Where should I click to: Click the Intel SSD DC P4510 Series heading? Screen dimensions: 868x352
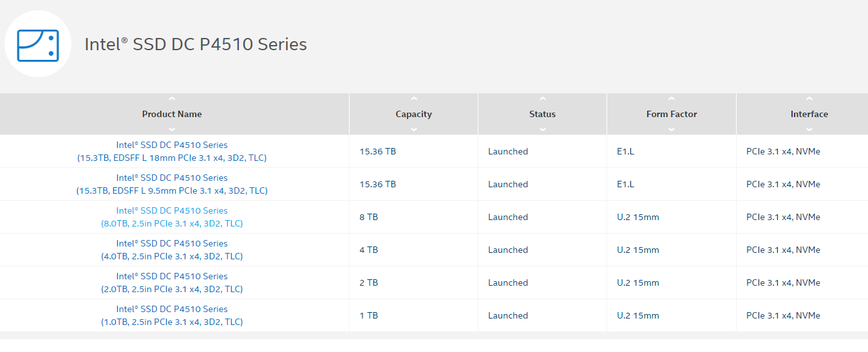[x=196, y=44]
